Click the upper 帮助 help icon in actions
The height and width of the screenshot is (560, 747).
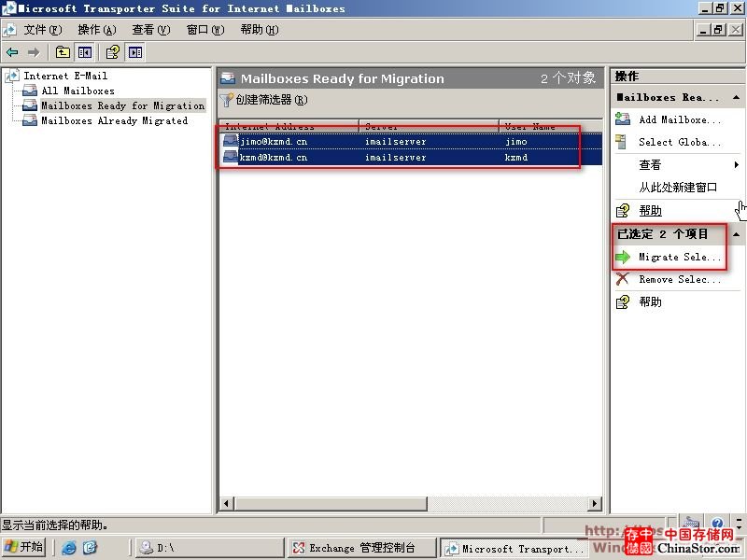click(x=623, y=211)
